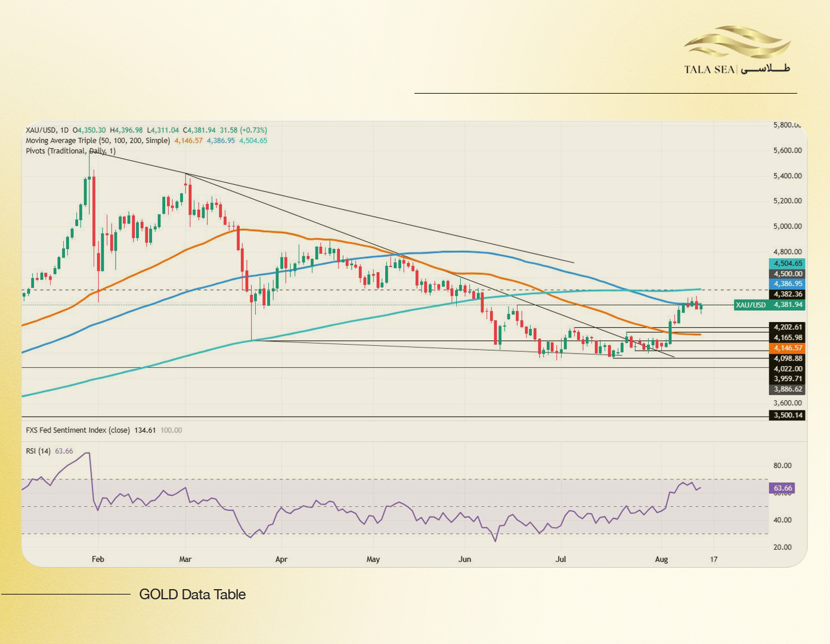
Task: Click the Moving Average Triple indicator legend
Action: [98, 141]
